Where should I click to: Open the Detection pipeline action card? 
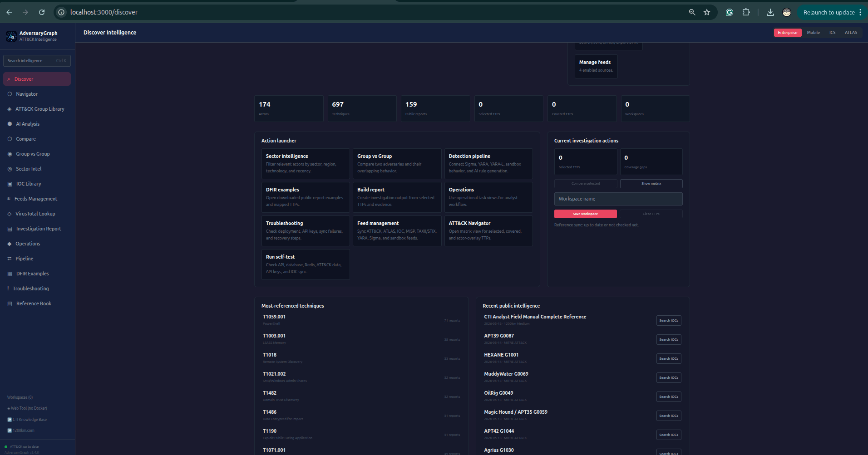tap(488, 164)
